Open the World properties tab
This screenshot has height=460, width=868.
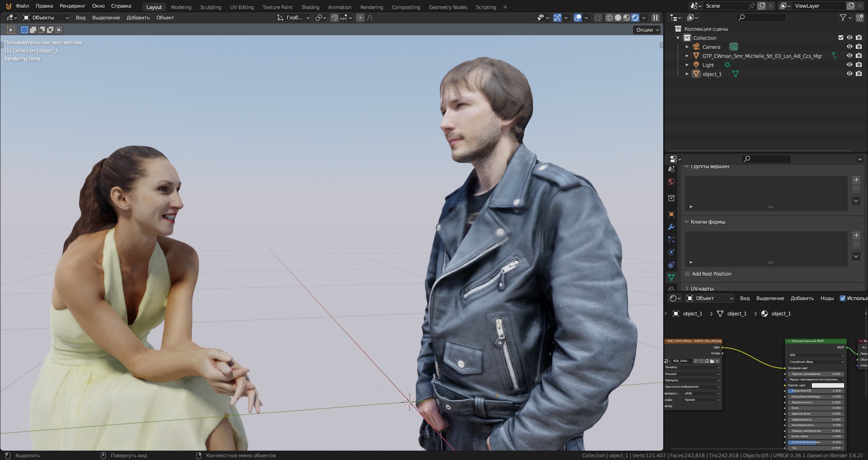[x=671, y=182]
